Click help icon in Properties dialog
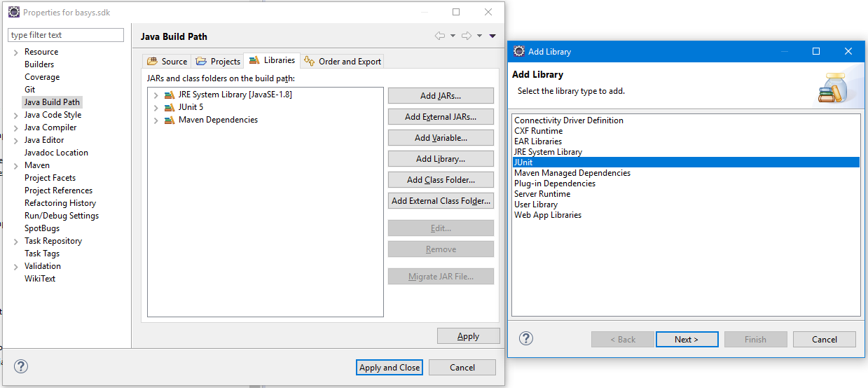Screen dimensions: 868x388 coord(21,366)
